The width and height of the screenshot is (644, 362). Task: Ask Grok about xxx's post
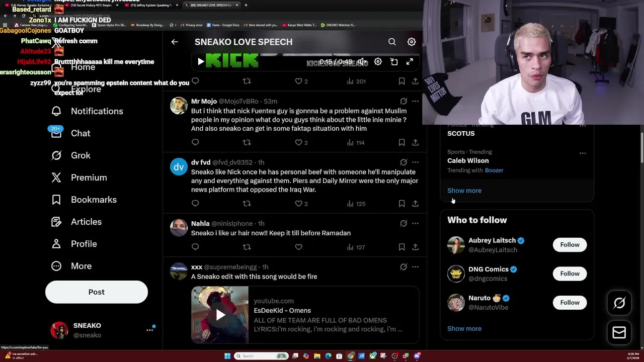click(x=404, y=267)
